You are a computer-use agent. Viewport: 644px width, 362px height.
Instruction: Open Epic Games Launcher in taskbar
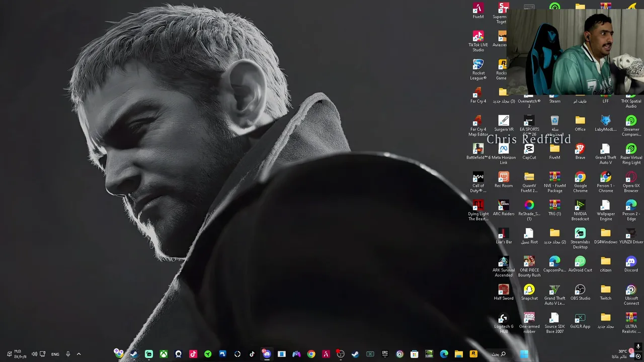click(385, 354)
